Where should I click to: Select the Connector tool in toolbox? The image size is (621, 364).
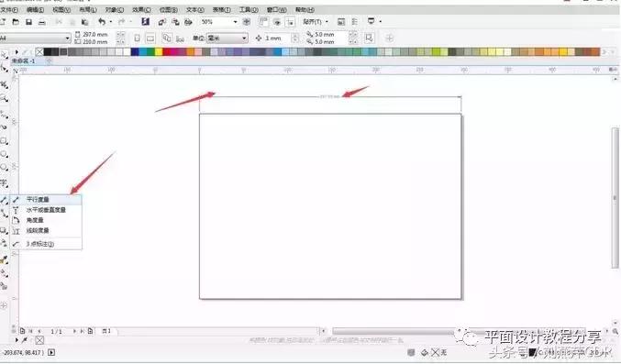tap(4, 214)
